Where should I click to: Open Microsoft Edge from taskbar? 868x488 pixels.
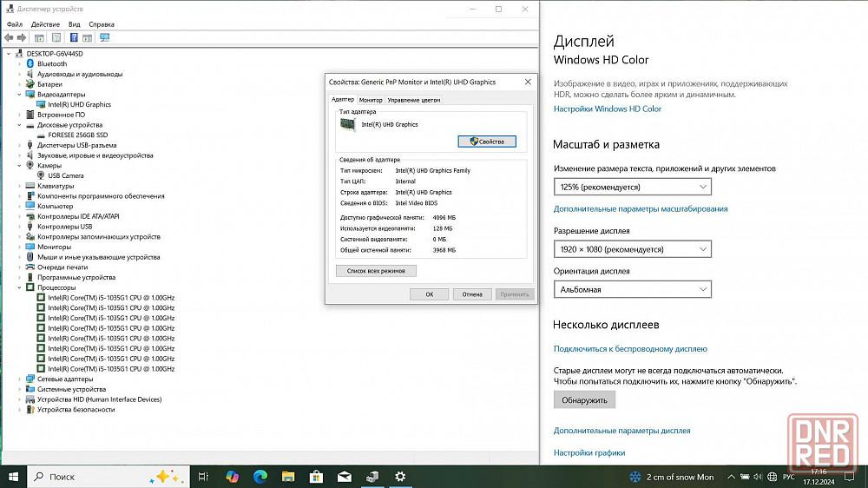pyautogui.click(x=260, y=477)
